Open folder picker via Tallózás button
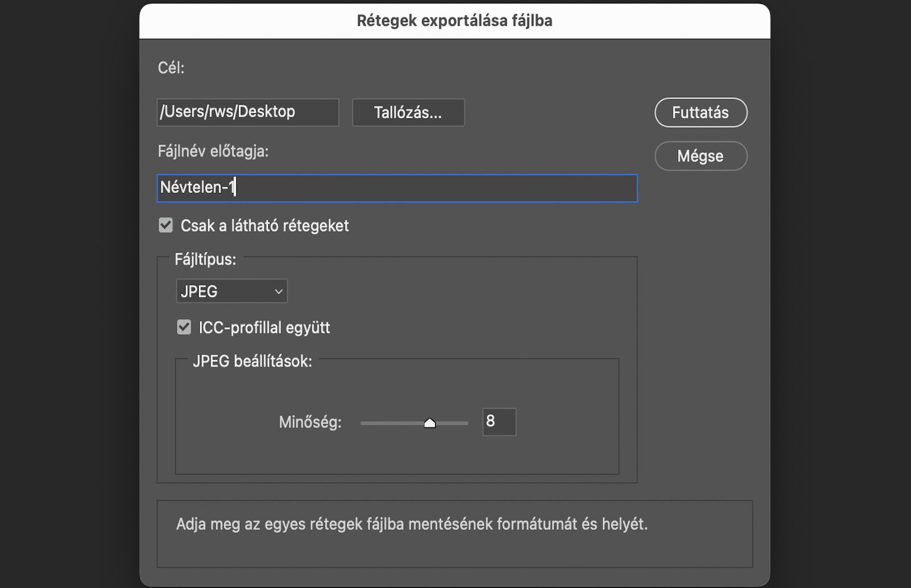The image size is (911, 588). (408, 112)
